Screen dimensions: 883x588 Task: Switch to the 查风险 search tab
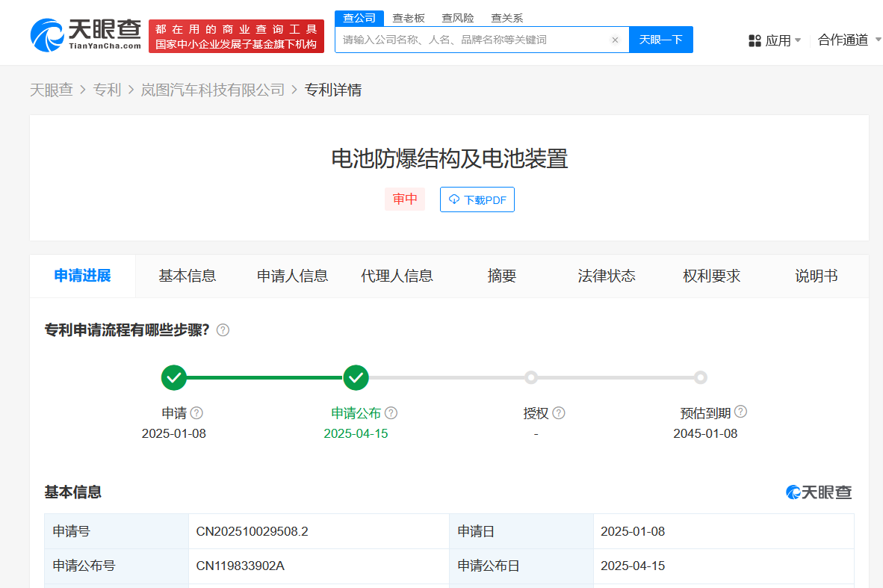coord(457,18)
